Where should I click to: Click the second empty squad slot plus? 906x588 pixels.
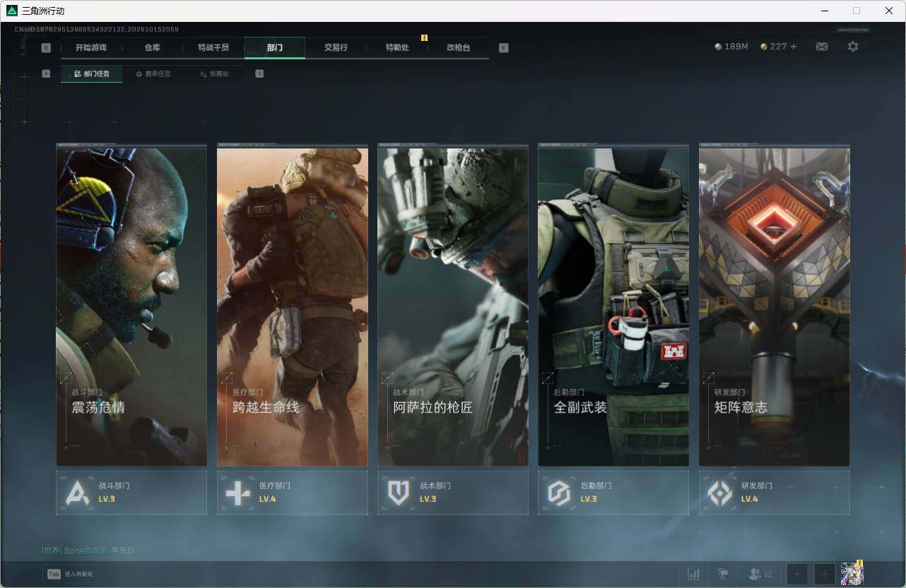pos(824,574)
